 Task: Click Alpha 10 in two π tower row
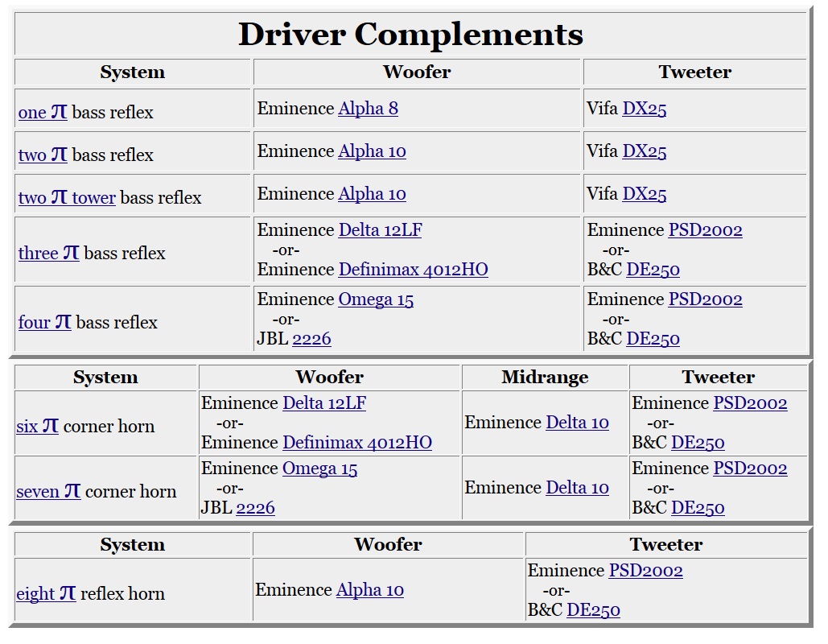coord(372,194)
